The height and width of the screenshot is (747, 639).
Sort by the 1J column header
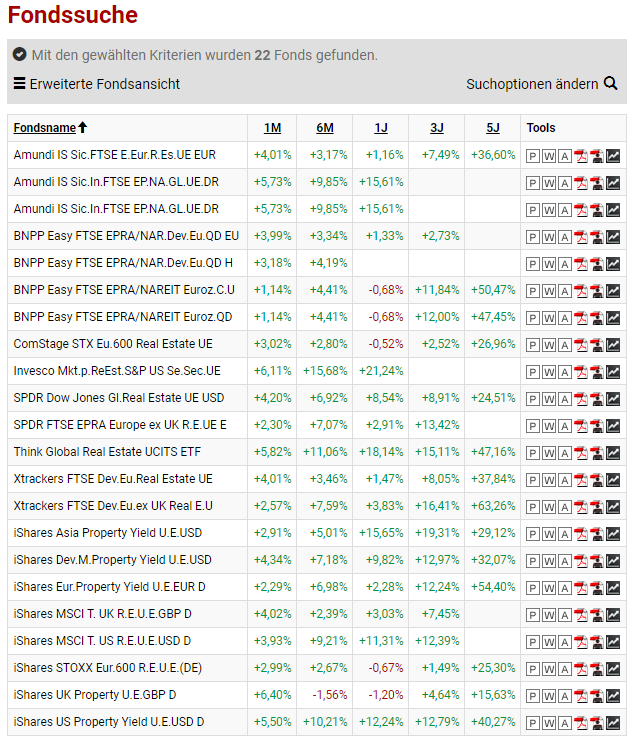[381, 128]
